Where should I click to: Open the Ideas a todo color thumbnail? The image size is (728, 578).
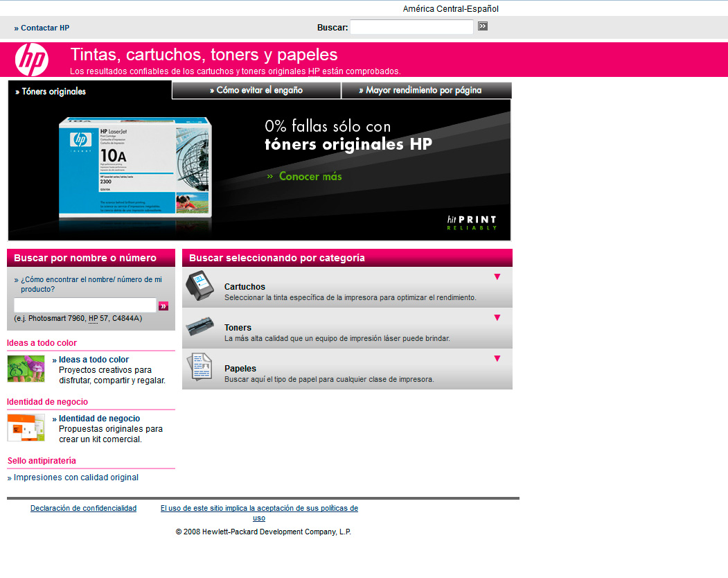pyautogui.click(x=26, y=369)
